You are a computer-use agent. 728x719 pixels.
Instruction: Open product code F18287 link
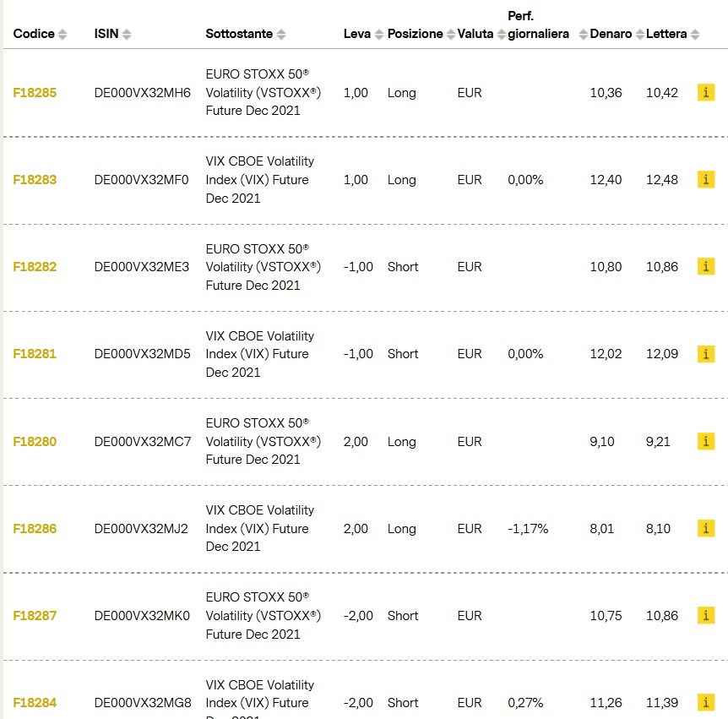[x=35, y=616]
